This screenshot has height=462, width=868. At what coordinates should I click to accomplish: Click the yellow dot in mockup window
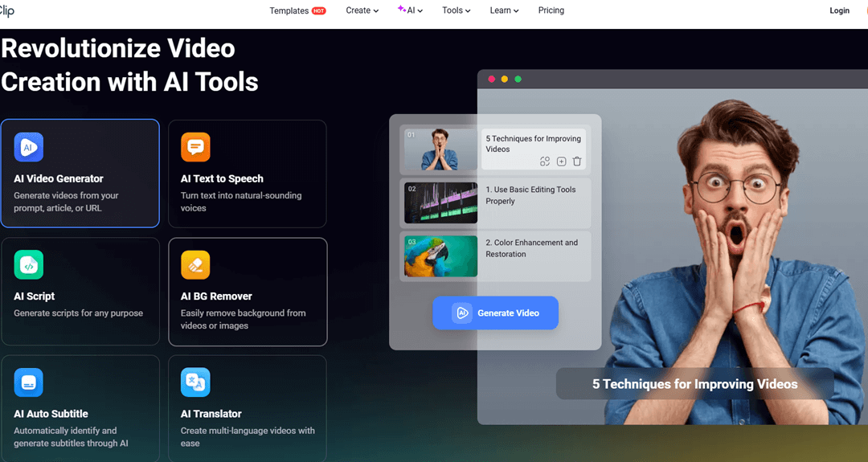coord(504,79)
